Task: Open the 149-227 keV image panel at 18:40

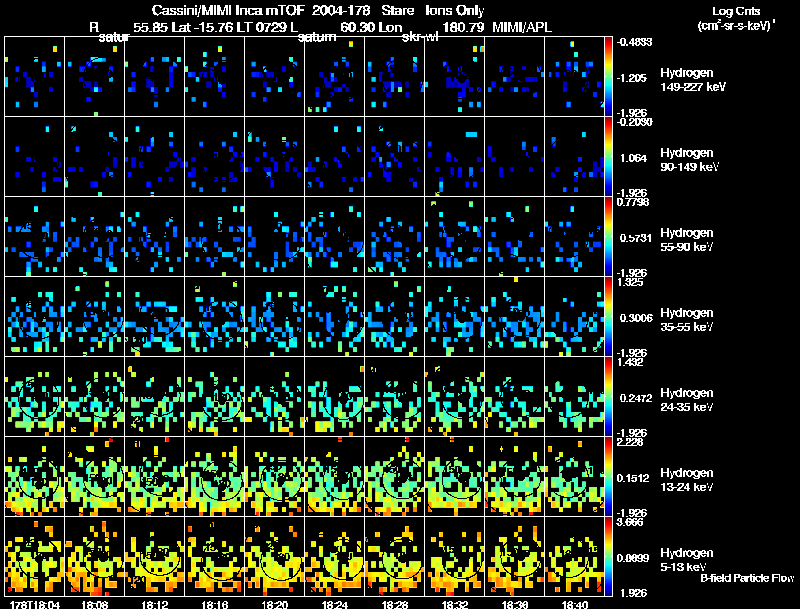Action: pos(574,76)
